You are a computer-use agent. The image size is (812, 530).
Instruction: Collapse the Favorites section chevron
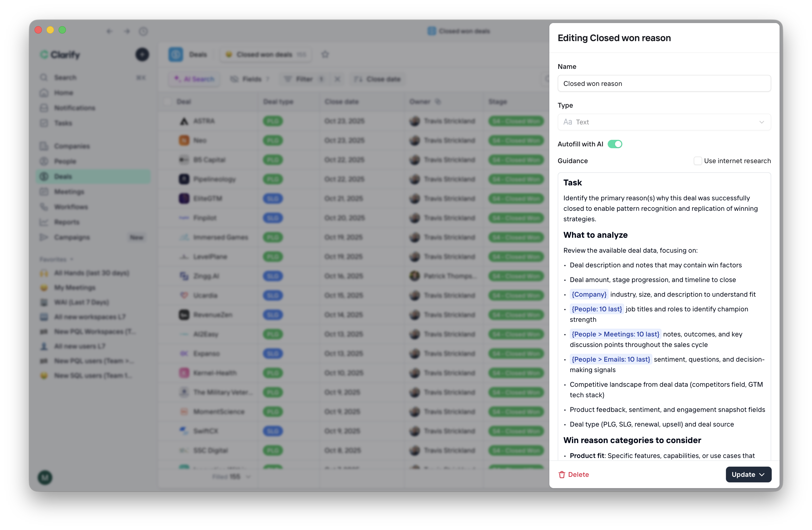(72, 259)
